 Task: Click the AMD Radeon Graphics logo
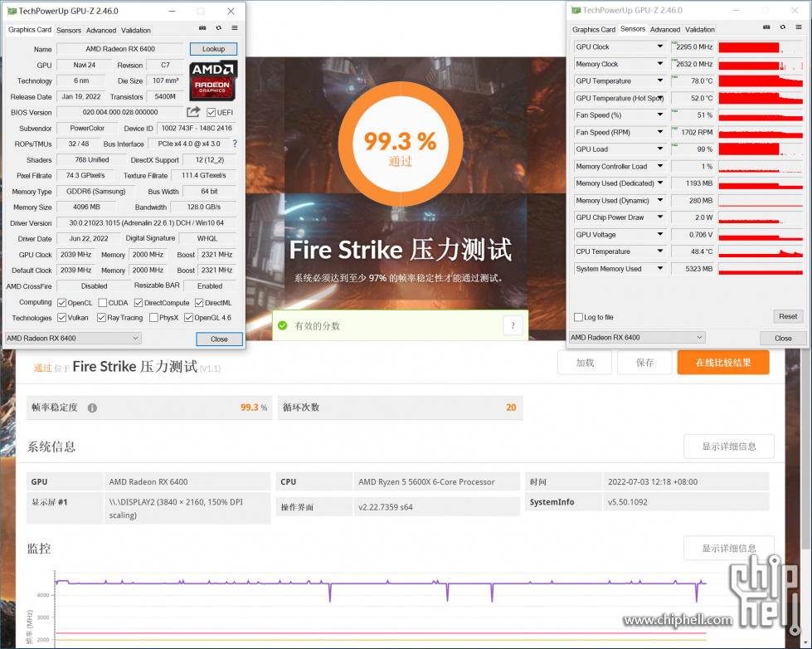coord(213,81)
